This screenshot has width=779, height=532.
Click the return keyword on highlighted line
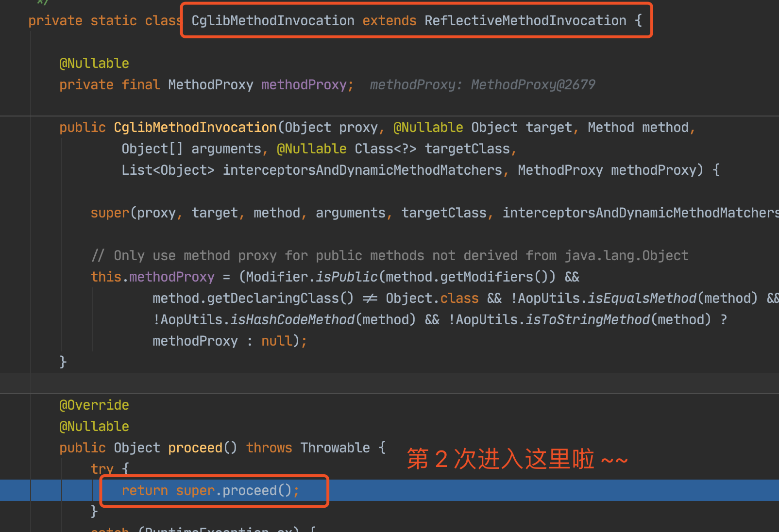pyautogui.click(x=145, y=490)
